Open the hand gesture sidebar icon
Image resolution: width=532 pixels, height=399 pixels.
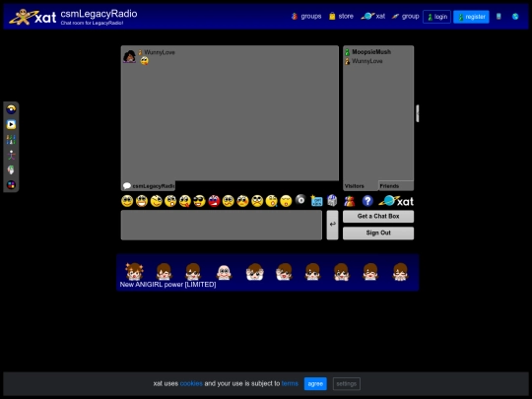[11, 169]
